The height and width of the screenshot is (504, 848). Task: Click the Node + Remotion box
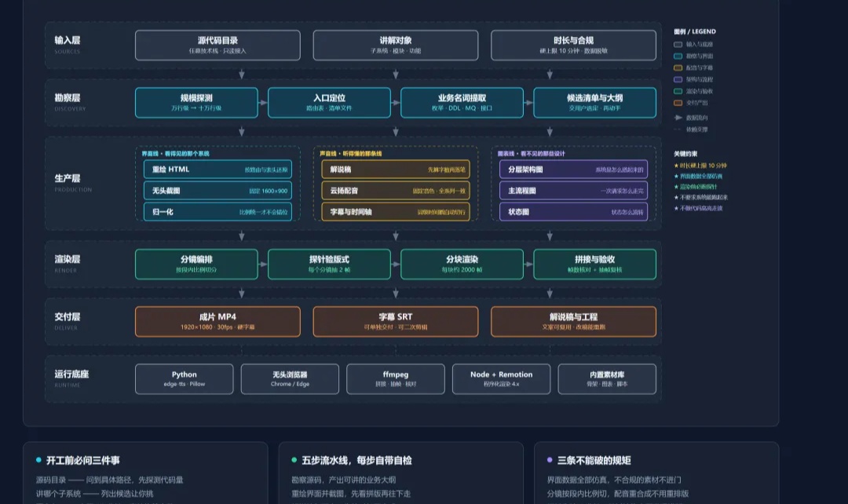pos(501,378)
